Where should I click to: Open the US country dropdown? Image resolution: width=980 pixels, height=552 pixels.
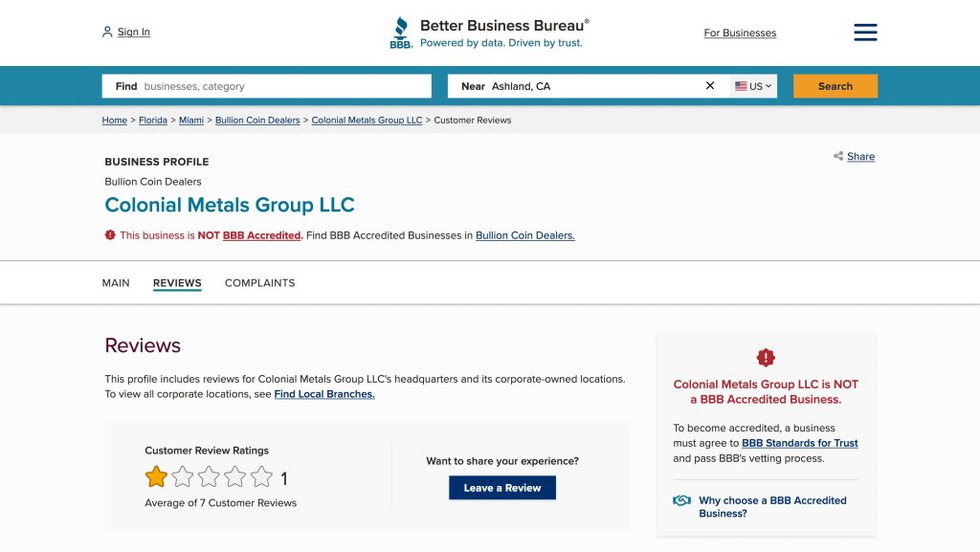[x=753, y=86]
